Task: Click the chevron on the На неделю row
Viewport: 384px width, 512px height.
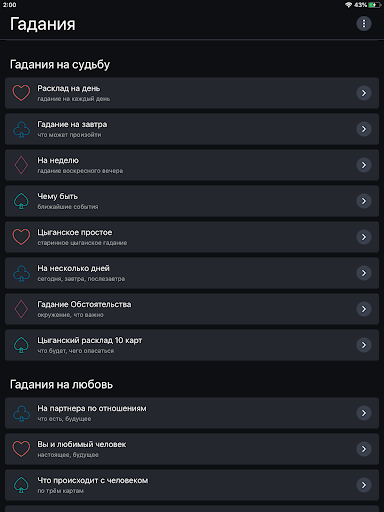Action: coord(364,165)
